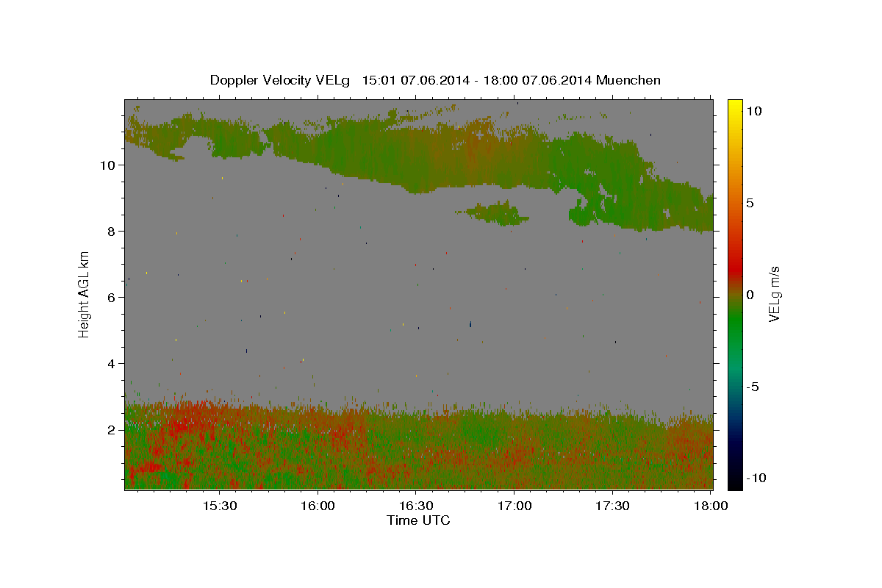The height and width of the screenshot is (588, 882).
Task: Click the 17:00 time tick label
Action: pyautogui.click(x=514, y=506)
